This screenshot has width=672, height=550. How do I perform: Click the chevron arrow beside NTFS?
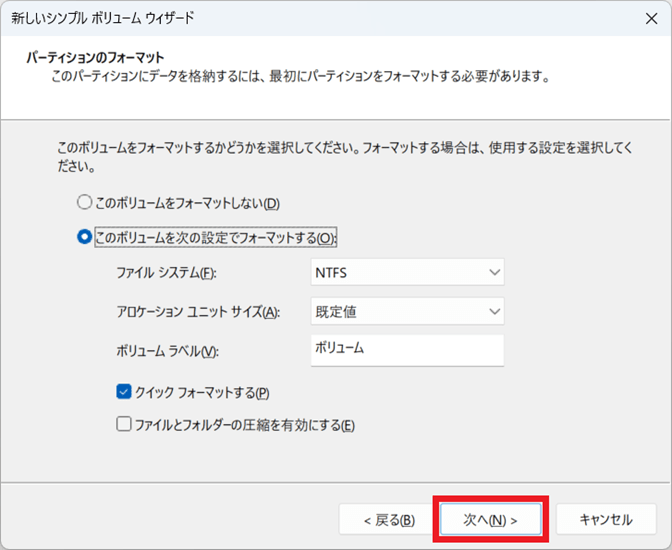click(494, 272)
